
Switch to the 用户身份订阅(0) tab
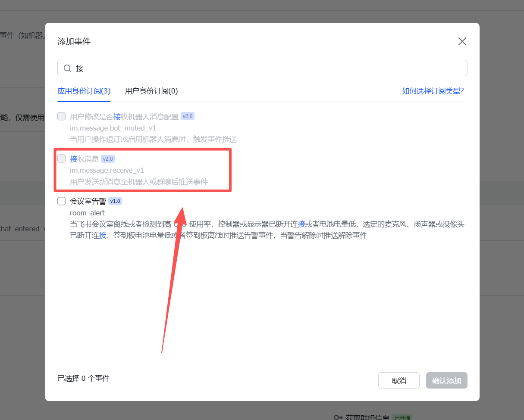click(x=151, y=91)
